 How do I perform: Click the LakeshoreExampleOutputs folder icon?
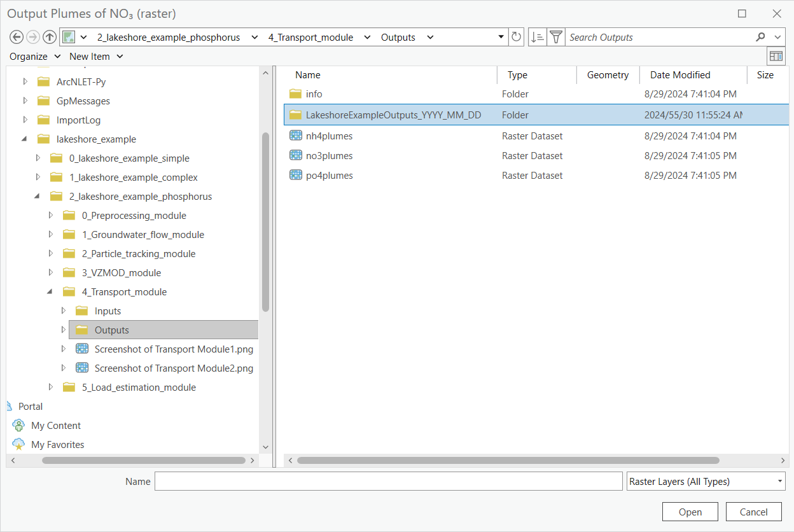click(295, 115)
